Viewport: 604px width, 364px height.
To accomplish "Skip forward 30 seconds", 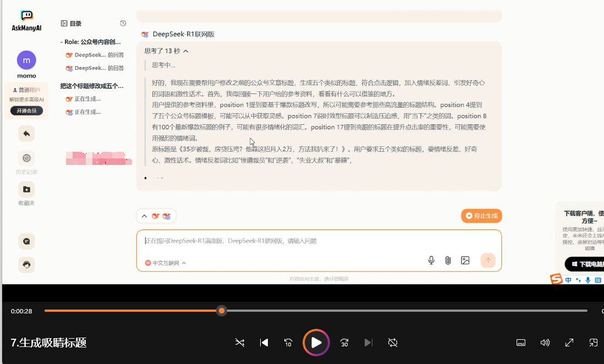I will pos(344,343).
